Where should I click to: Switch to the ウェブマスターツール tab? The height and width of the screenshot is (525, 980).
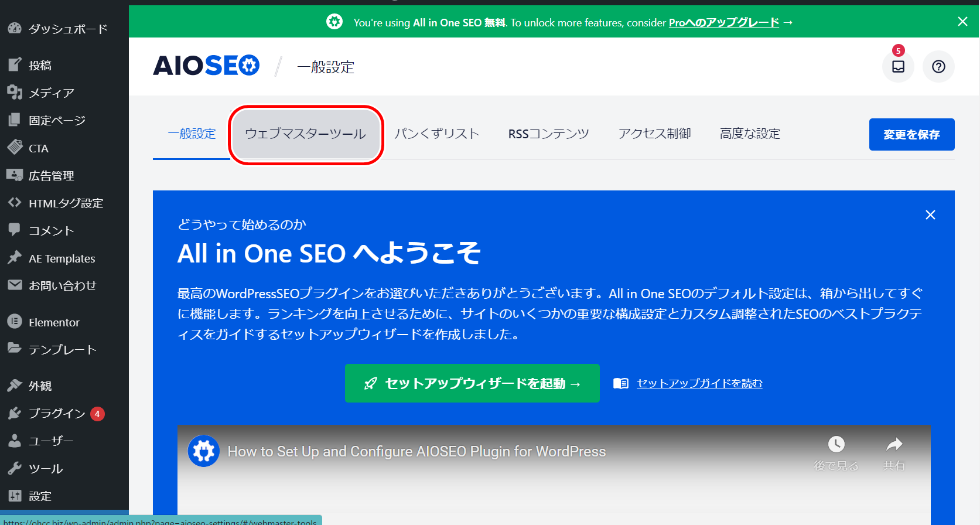pyautogui.click(x=305, y=134)
